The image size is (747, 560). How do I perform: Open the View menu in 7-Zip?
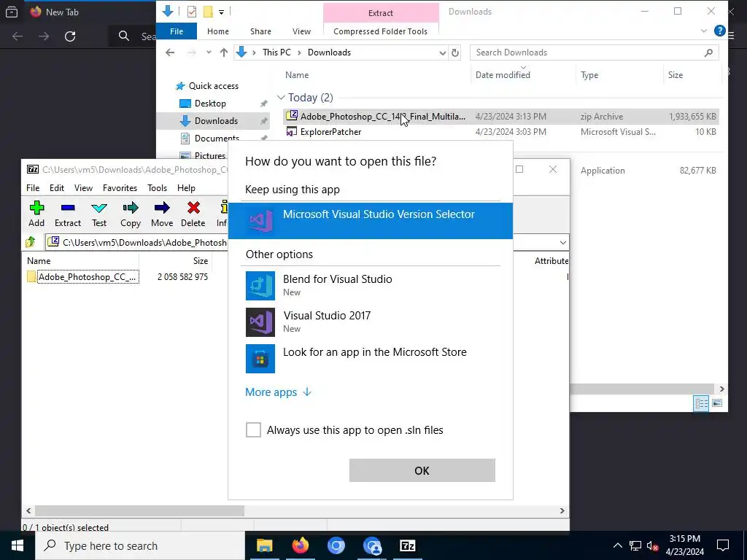pyautogui.click(x=83, y=188)
